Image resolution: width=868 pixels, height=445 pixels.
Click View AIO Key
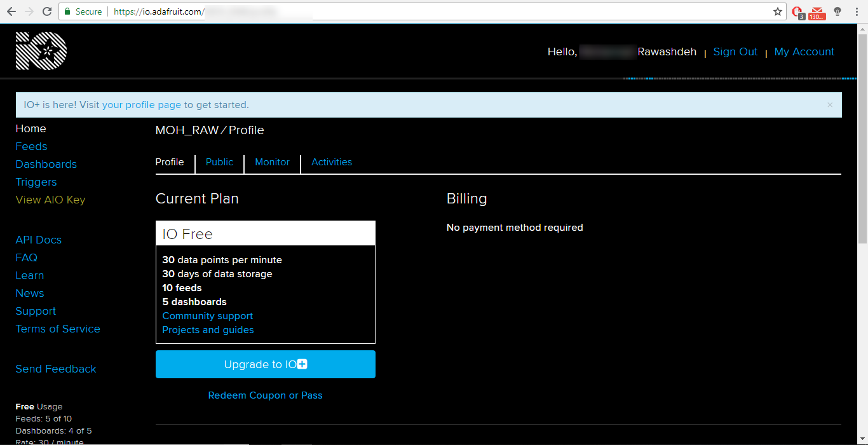point(50,200)
